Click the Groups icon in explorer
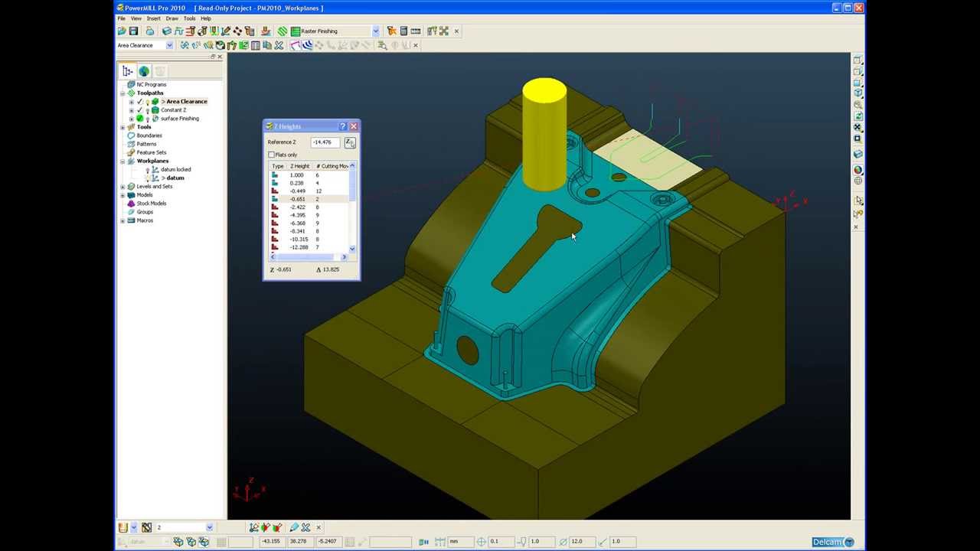 tap(131, 212)
